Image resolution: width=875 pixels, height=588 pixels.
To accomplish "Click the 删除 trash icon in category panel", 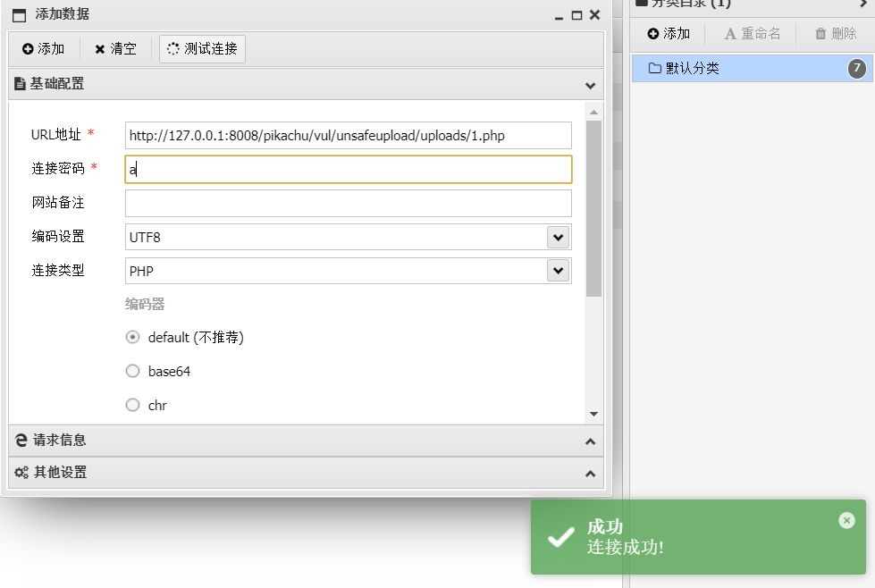I will coord(820,34).
